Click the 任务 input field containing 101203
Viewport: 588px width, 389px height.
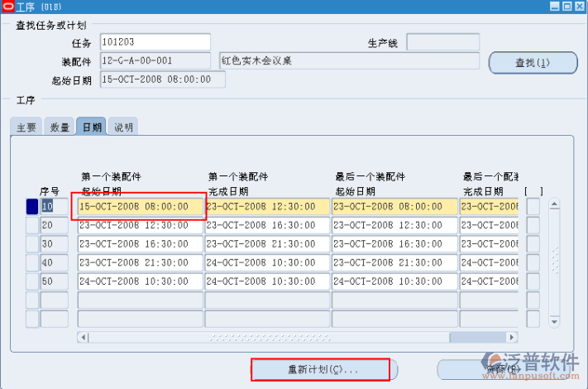point(155,41)
